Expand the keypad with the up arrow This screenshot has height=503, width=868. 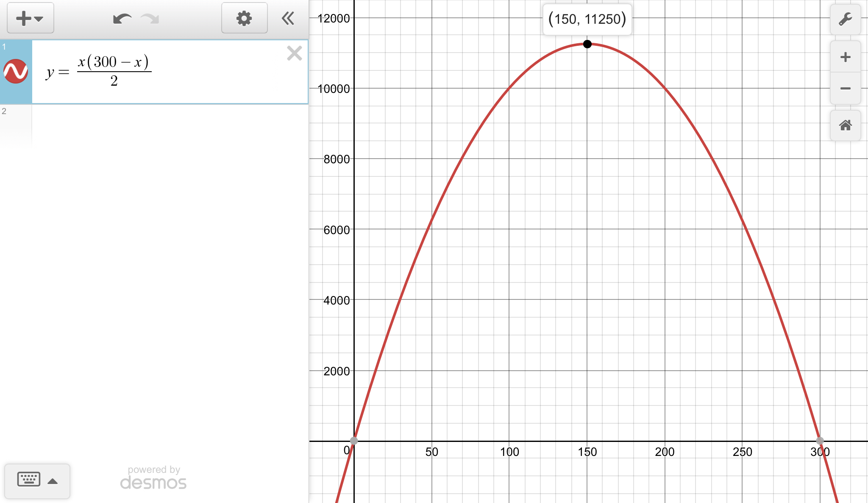pyautogui.click(x=53, y=481)
